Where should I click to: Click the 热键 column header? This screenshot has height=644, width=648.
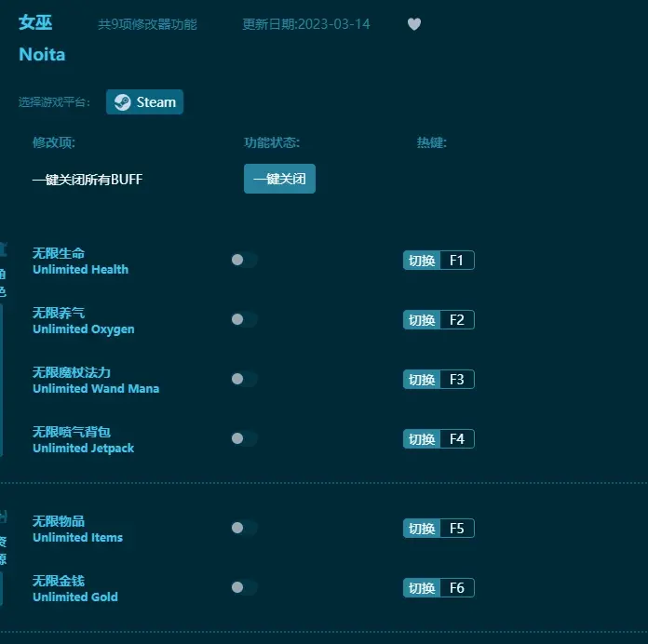tap(431, 142)
